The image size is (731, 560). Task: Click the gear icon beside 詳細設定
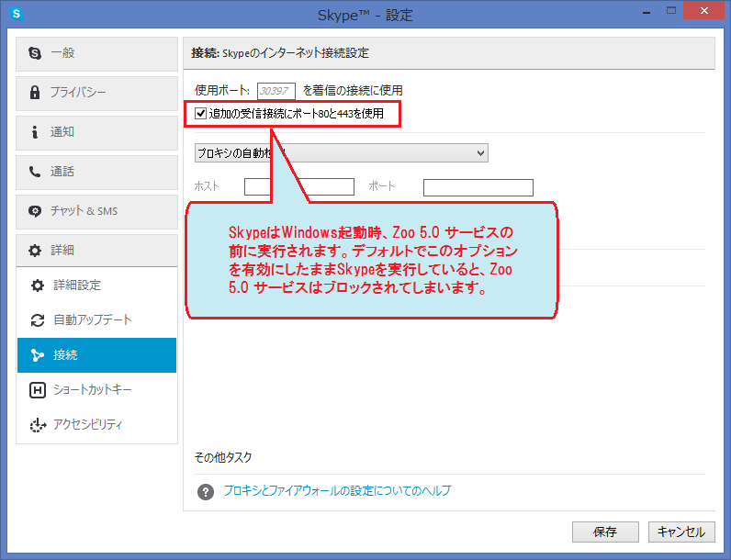click(x=38, y=286)
